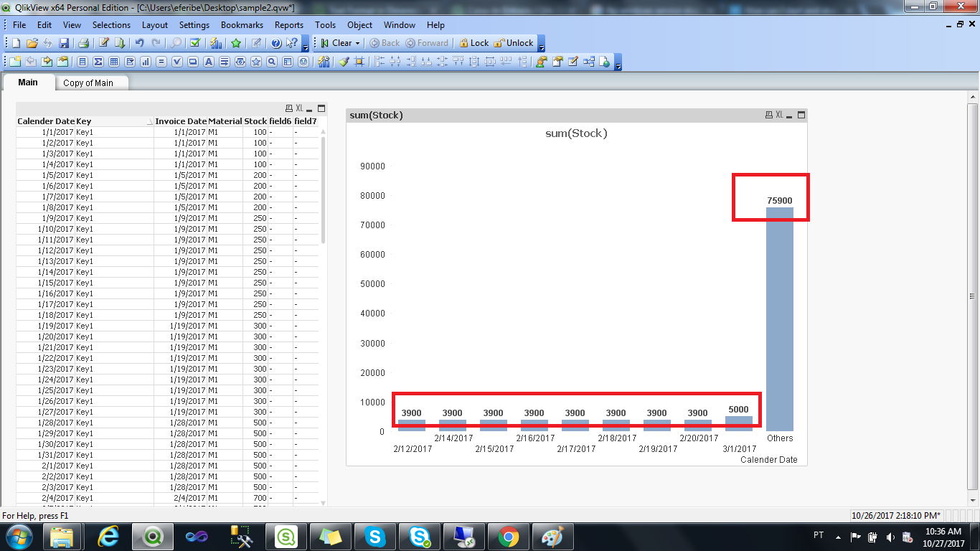
Task: Demote sheet with right arrow icon
Action: [x=47, y=62]
